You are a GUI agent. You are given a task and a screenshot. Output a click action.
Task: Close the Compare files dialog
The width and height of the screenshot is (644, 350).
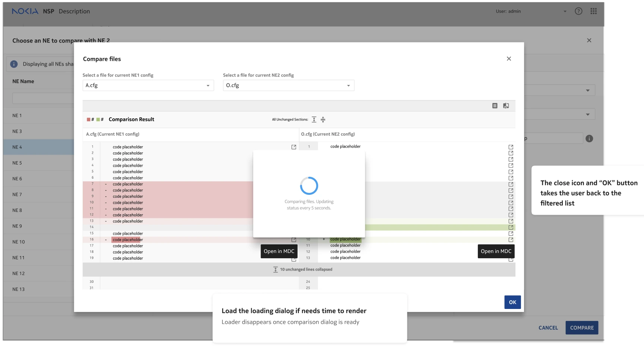click(x=509, y=59)
